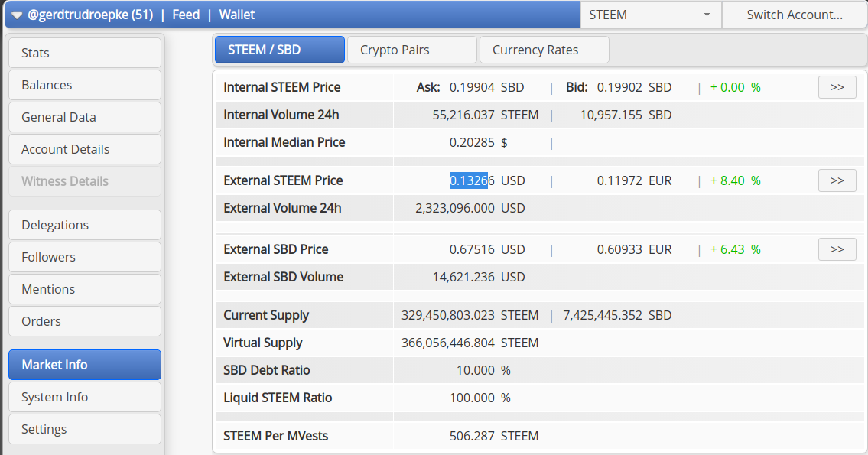This screenshot has width=868, height=455.
Task: Click the 10.000 % SBD debt ratio
Action: click(x=483, y=370)
